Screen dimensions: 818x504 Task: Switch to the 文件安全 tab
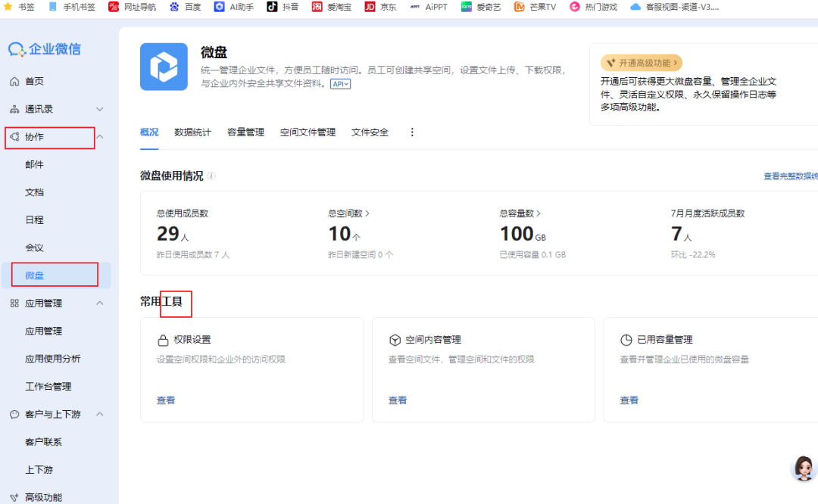click(x=370, y=132)
